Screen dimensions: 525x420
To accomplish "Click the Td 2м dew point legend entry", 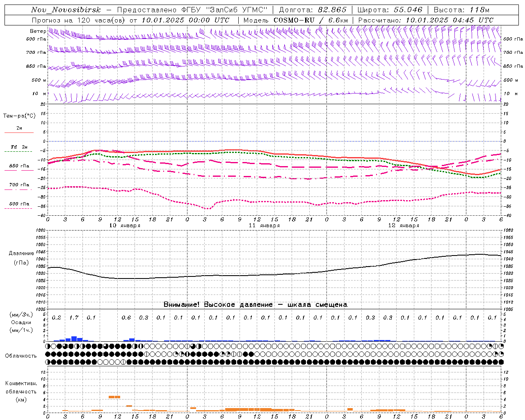I will click(x=19, y=147).
